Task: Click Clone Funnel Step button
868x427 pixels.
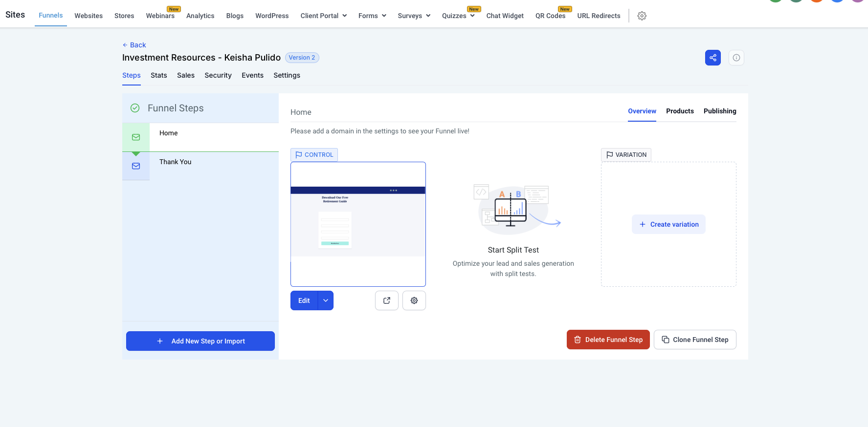Action: [695, 340]
